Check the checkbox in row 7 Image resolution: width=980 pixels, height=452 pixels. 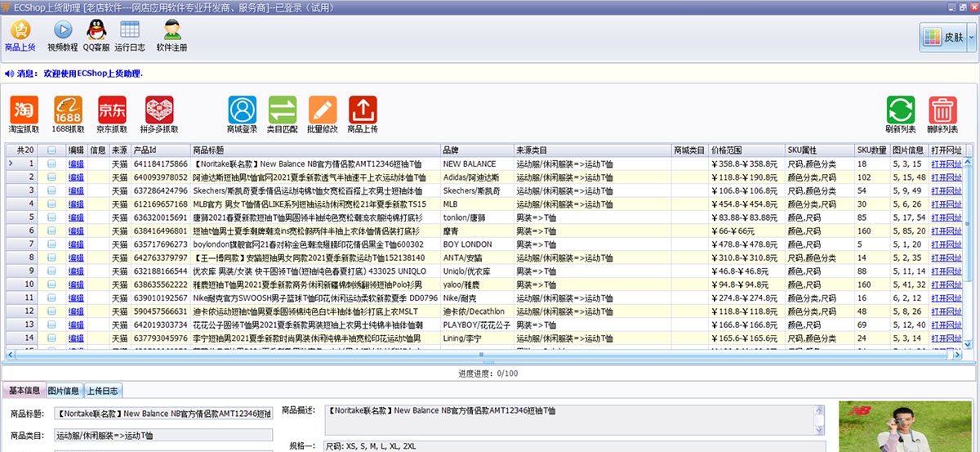51,244
